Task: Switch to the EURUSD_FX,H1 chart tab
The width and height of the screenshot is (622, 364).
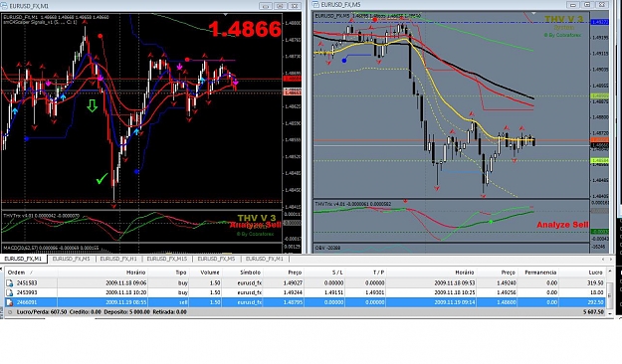Action: point(118,259)
